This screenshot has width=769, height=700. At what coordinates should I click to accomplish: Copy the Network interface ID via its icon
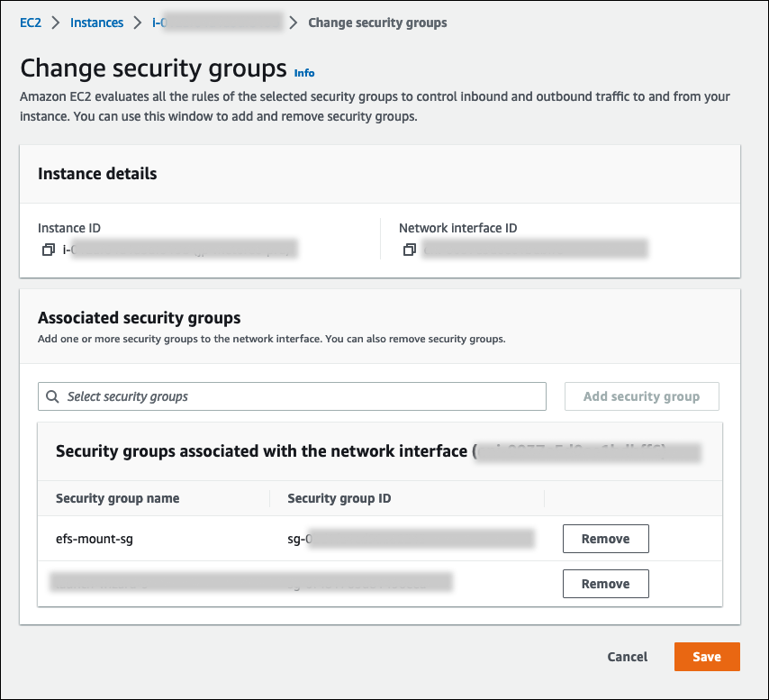(x=410, y=250)
